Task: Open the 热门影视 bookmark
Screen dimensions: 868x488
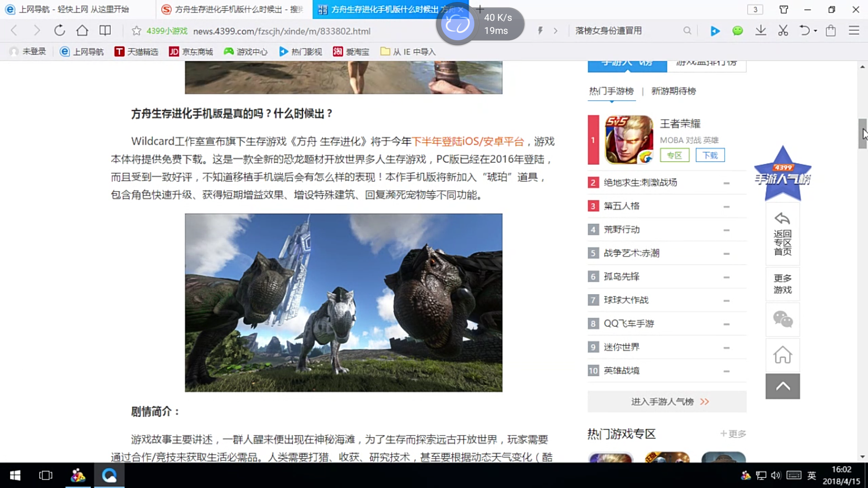Action: point(300,52)
